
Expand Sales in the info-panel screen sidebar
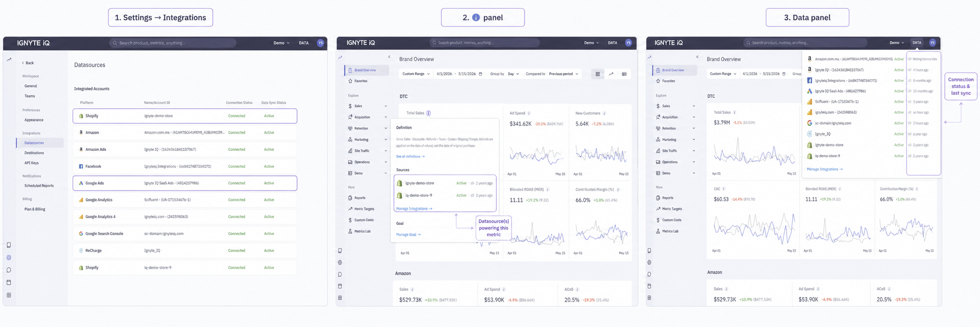367,106
